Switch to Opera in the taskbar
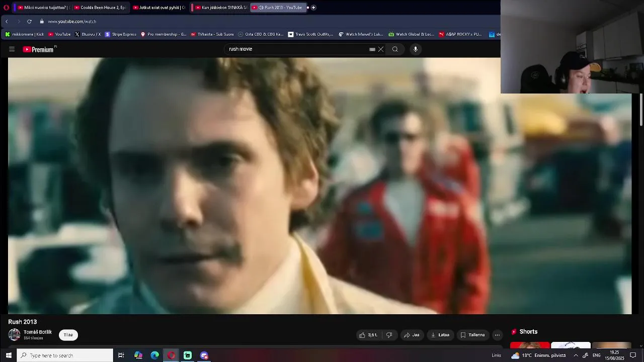The height and width of the screenshot is (362, 644). point(172,355)
